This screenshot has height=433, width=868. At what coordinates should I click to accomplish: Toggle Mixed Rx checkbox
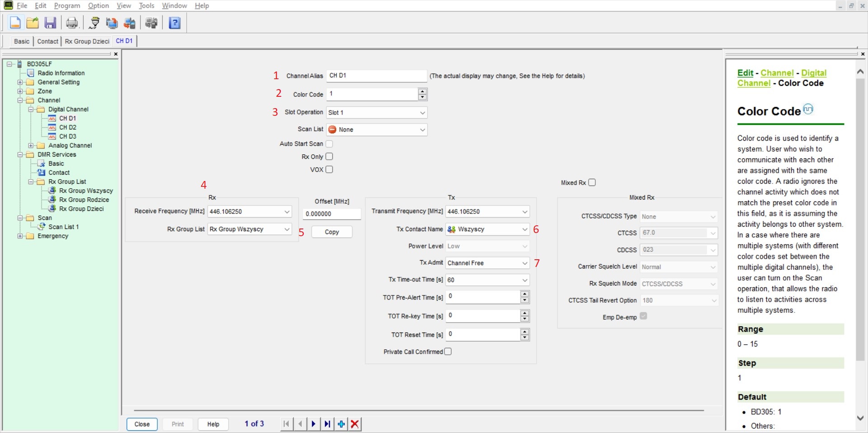pos(592,182)
